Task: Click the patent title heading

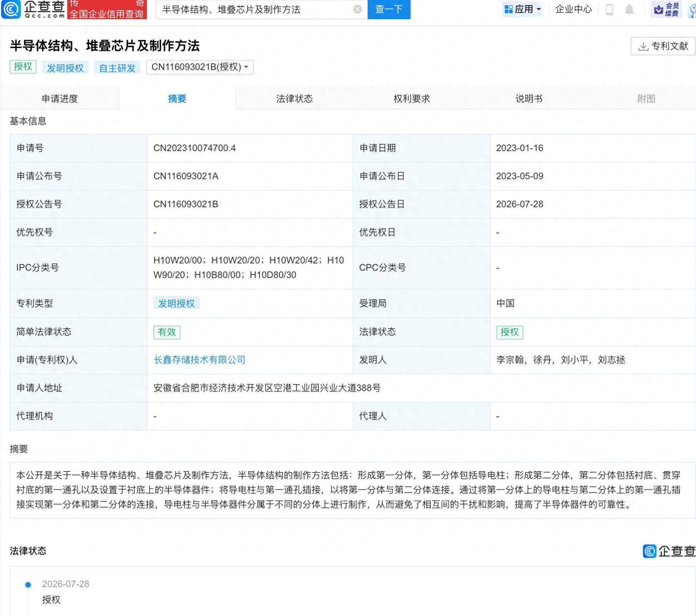Action: point(105,46)
